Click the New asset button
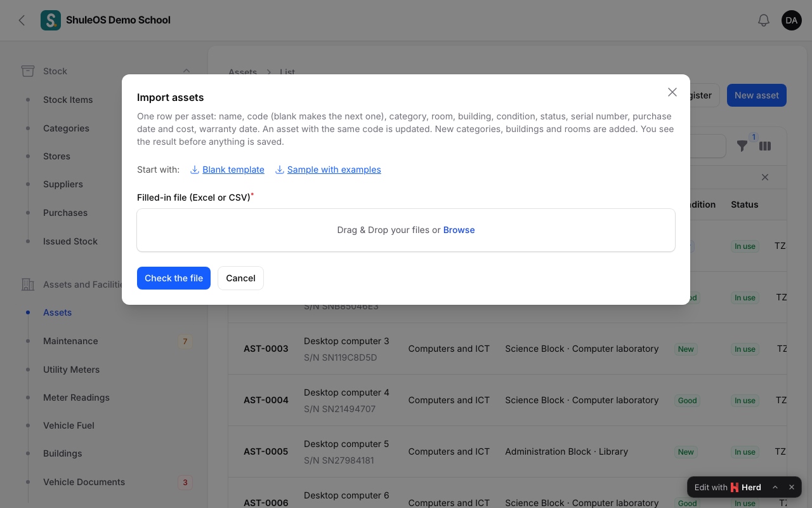Viewport: 812px width, 508px height. tap(757, 95)
